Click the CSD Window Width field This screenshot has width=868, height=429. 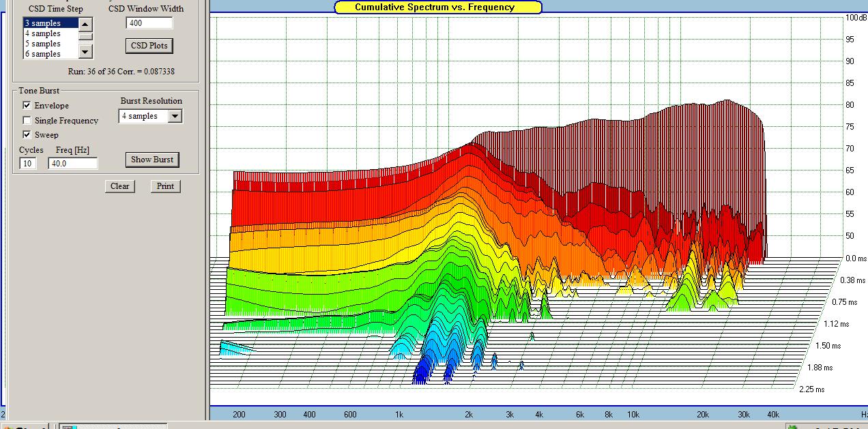149,23
